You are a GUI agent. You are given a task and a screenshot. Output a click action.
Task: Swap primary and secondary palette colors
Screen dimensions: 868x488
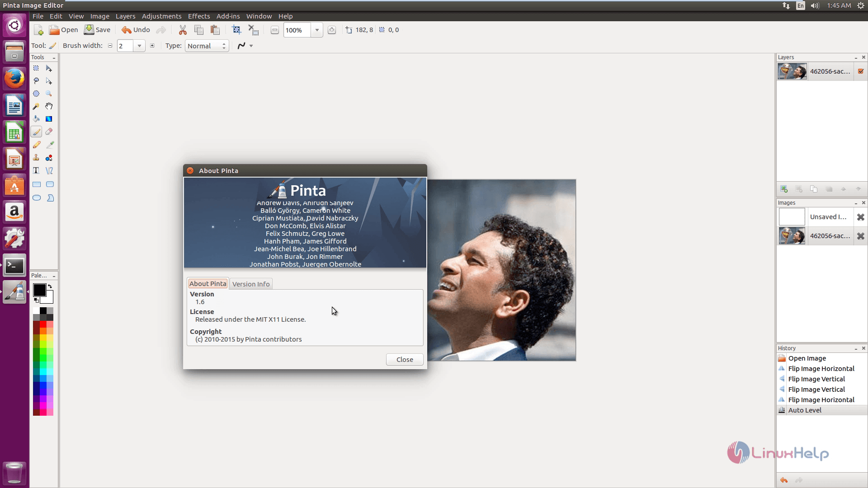[50, 286]
